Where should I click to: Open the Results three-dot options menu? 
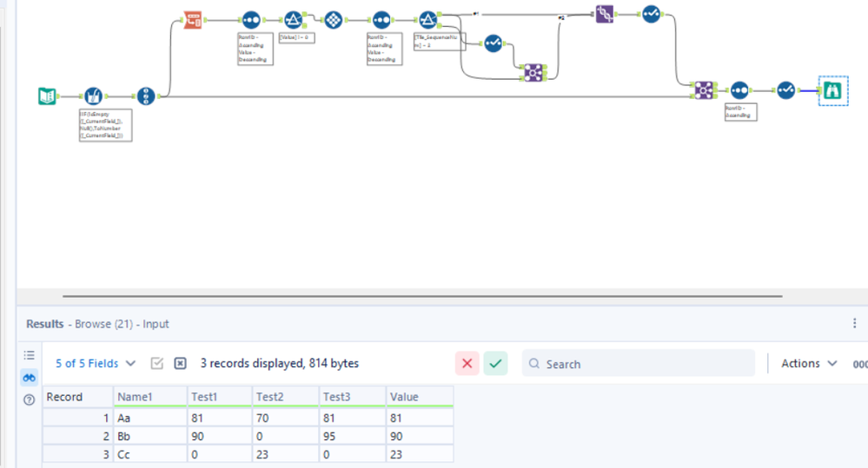coord(854,323)
